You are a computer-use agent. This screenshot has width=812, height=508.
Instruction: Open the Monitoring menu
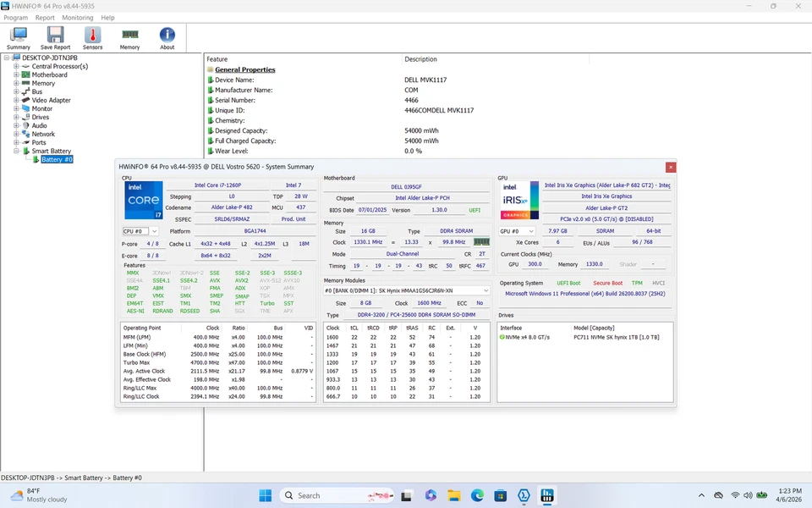(78, 18)
